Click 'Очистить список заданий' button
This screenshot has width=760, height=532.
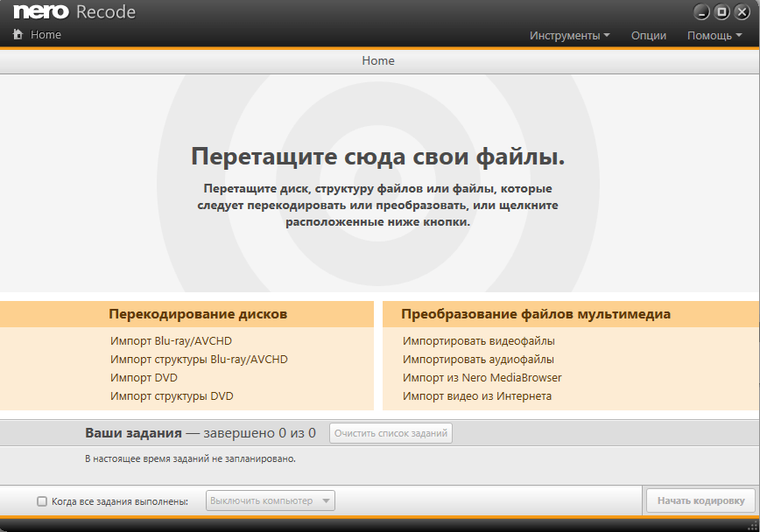pos(391,433)
